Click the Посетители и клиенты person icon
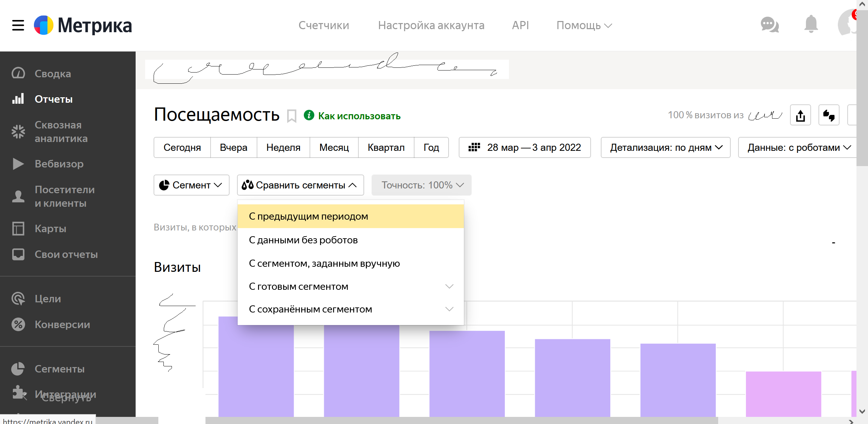Screen dimensions: 868x424 tap(18, 196)
